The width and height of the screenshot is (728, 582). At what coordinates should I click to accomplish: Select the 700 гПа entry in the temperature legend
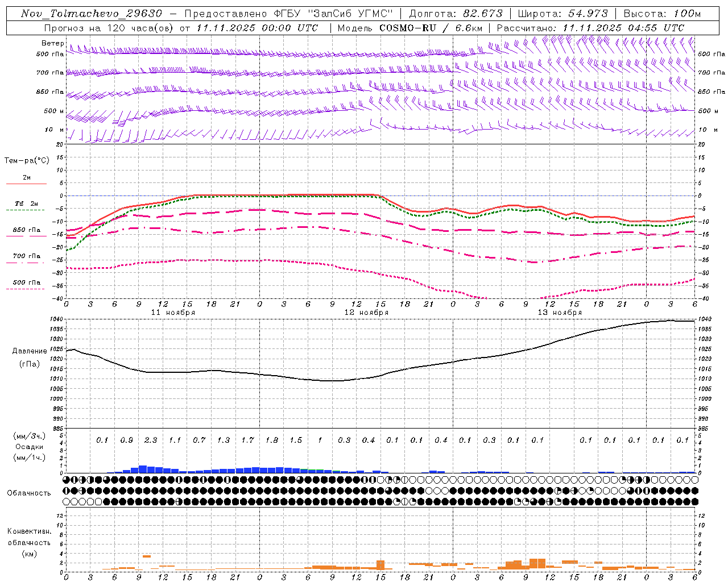pos(27,256)
